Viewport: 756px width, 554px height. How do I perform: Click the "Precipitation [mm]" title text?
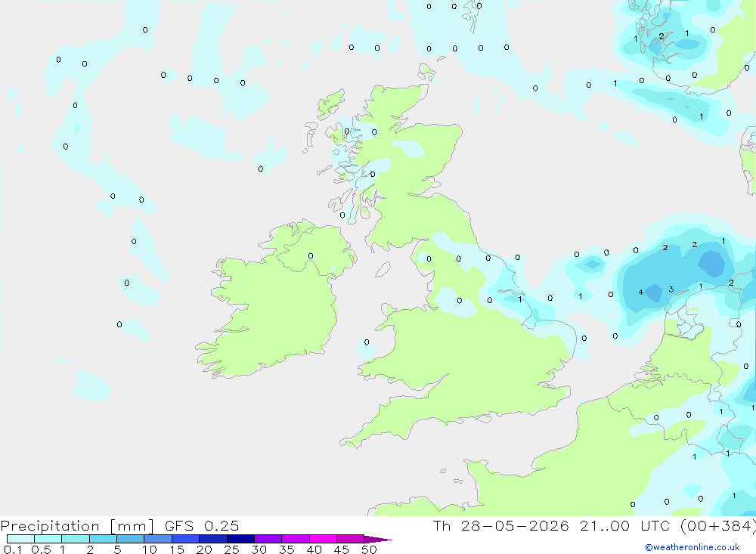click(x=77, y=526)
